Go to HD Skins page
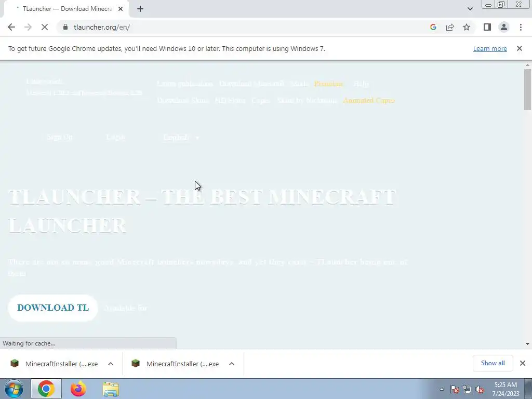 [230, 100]
